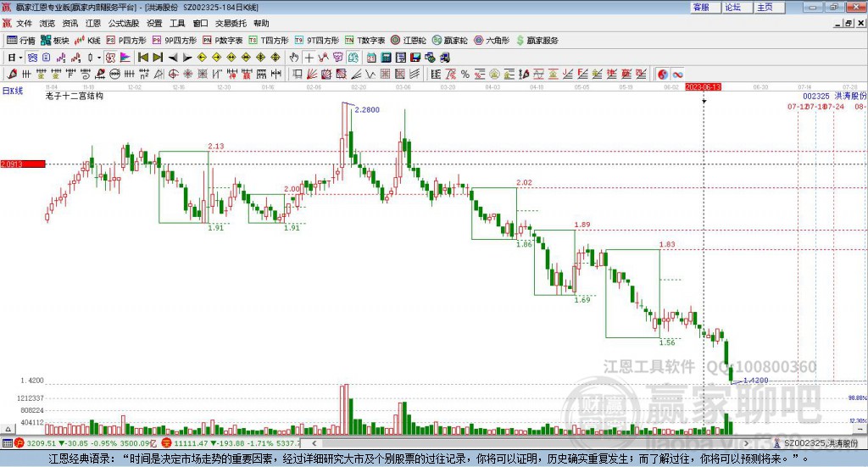Select the hand pan tool

click(294, 58)
